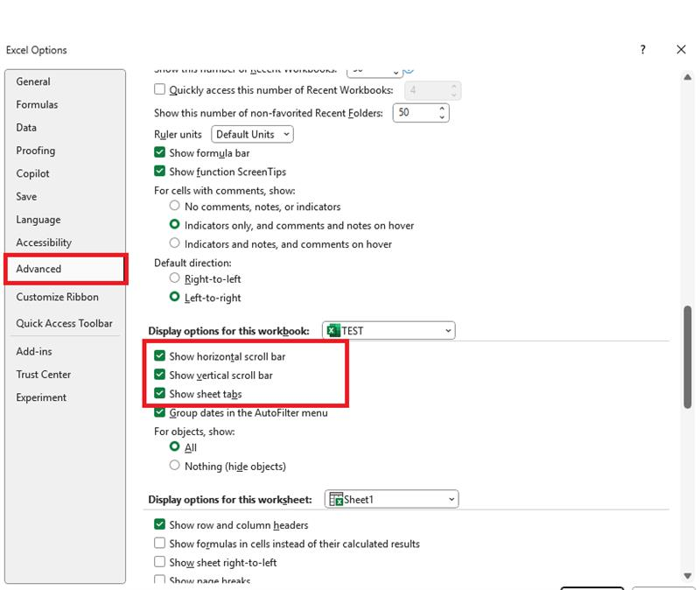Image resolution: width=700 pixels, height=590 pixels.
Task: Disable Show function ScreenTips
Action: 159,172
